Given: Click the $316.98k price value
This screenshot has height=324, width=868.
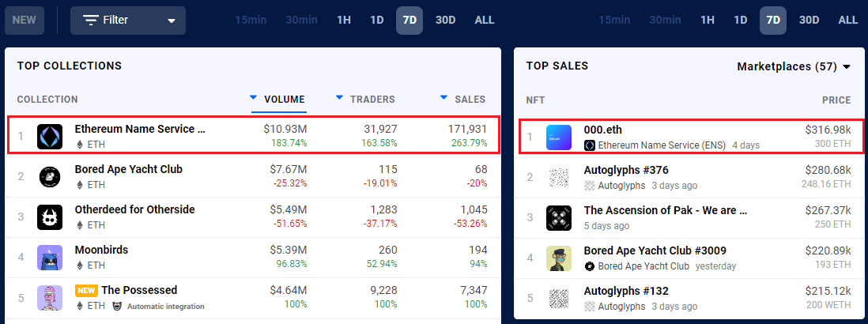Looking at the screenshot, I should [828, 130].
